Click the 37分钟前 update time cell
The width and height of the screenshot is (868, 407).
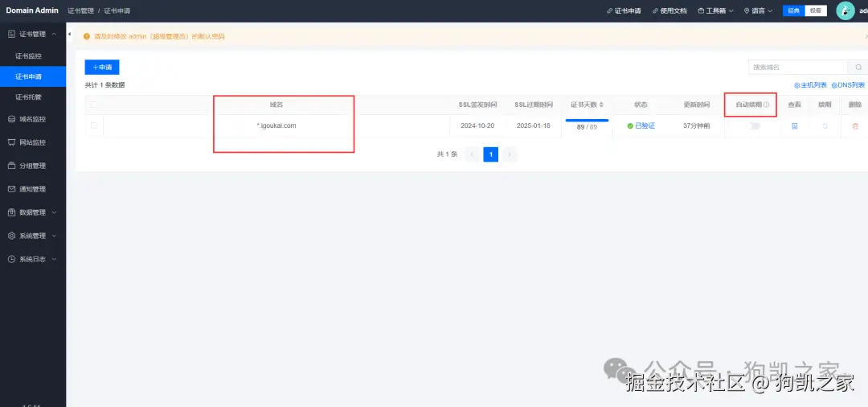pos(696,125)
